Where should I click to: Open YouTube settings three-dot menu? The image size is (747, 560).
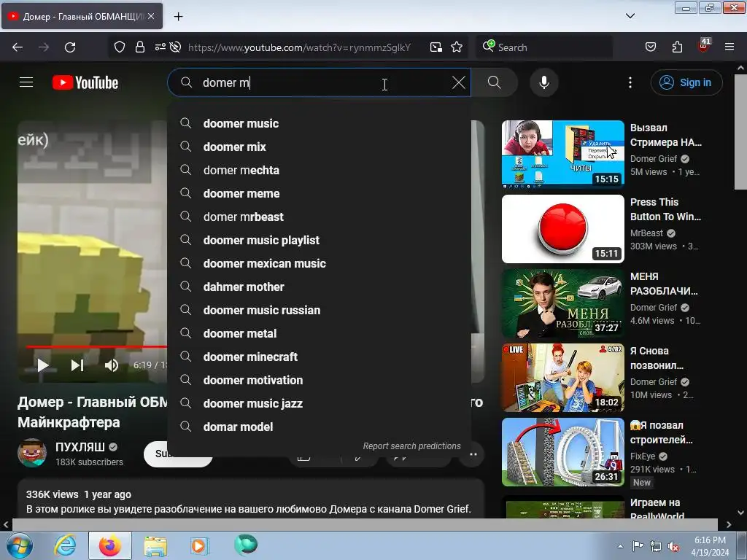(630, 82)
